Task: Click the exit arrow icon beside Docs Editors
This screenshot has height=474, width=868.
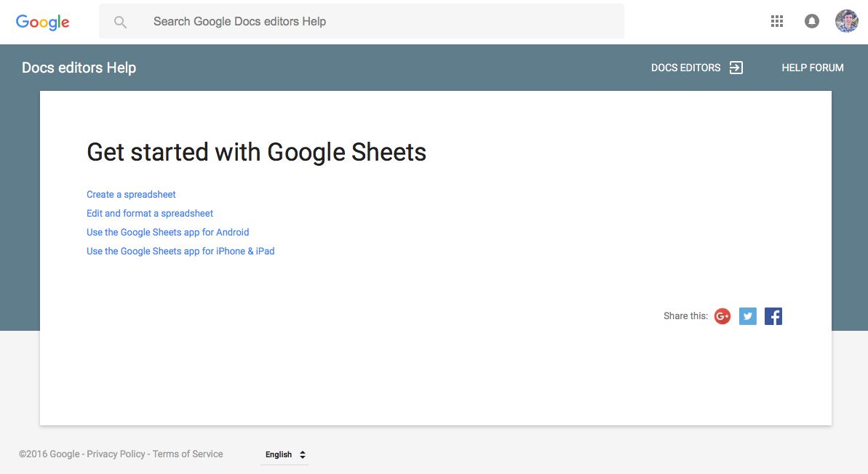Action: pyautogui.click(x=736, y=68)
